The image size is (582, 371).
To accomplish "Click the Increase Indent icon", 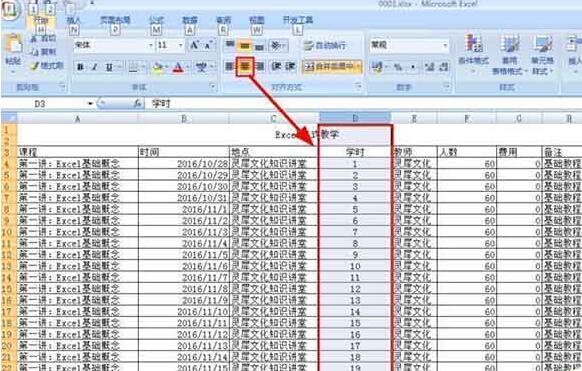I will point(290,67).
